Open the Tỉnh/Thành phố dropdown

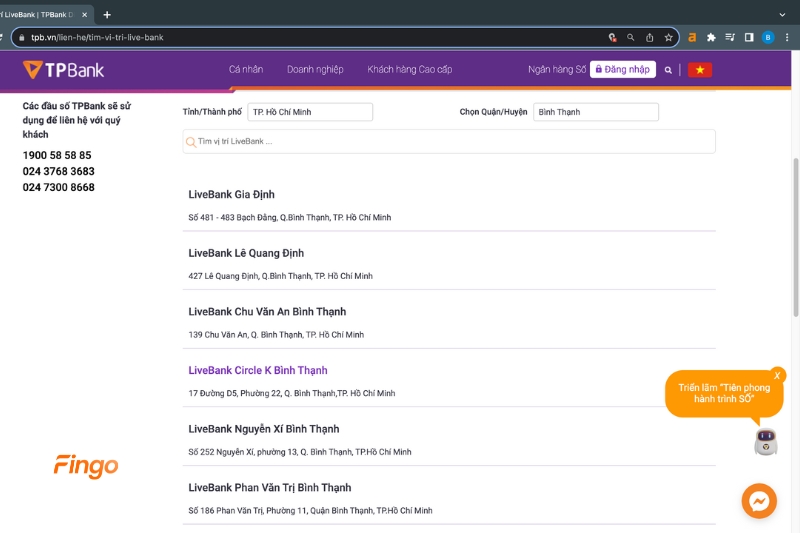310,112
